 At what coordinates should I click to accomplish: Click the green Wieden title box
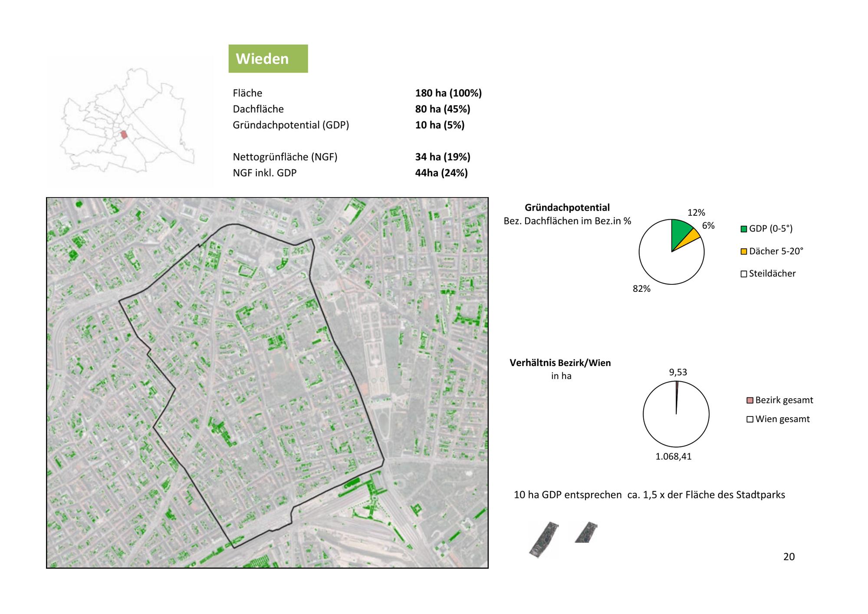[x=268, y=59]
